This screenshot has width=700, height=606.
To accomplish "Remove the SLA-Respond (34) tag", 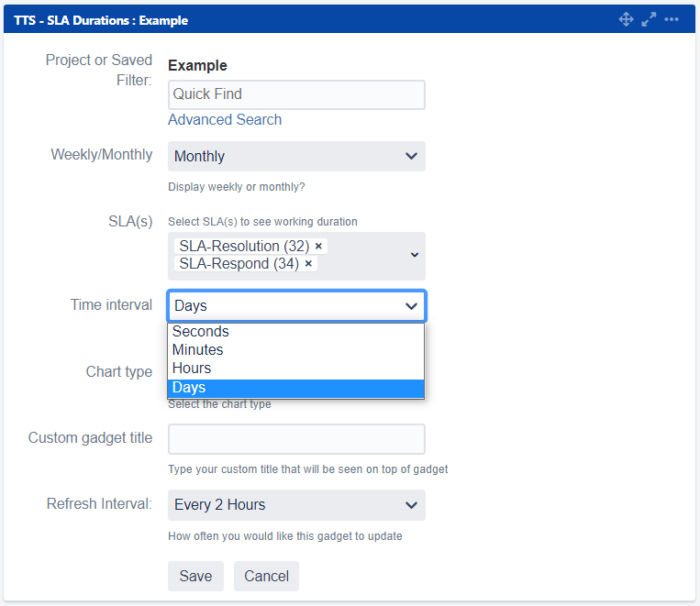I will pos(308,264).
